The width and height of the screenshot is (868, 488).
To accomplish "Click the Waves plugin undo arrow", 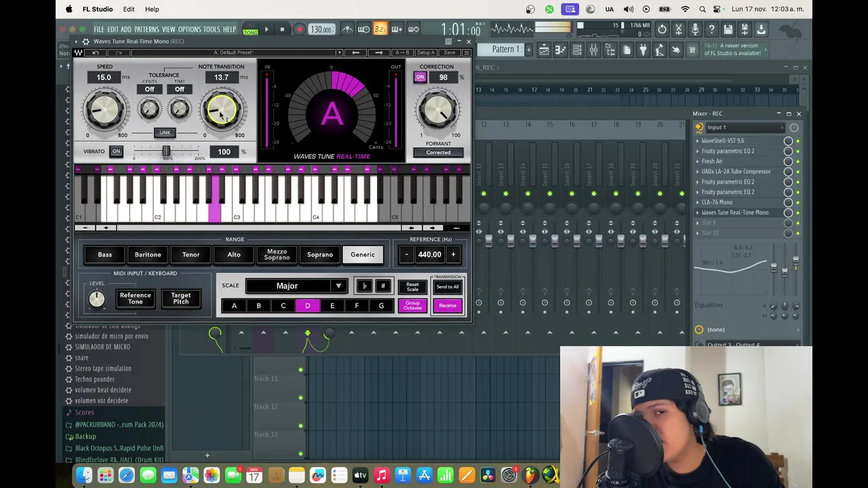I will point(96,52).
